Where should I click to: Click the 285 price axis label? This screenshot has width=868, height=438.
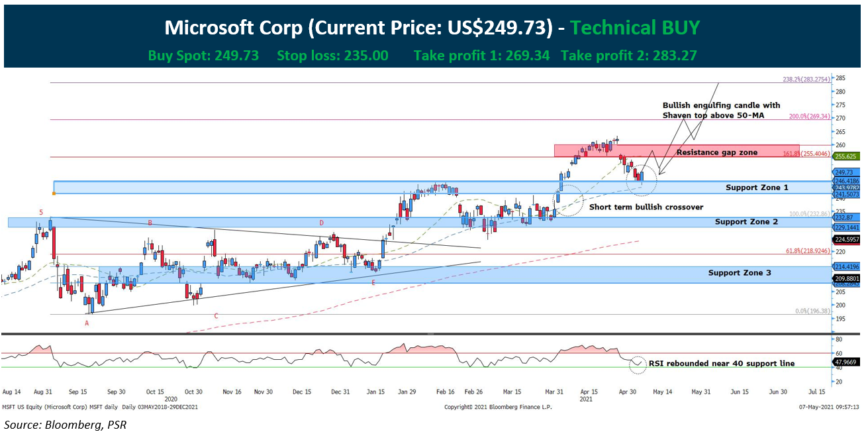pos(840,78)
